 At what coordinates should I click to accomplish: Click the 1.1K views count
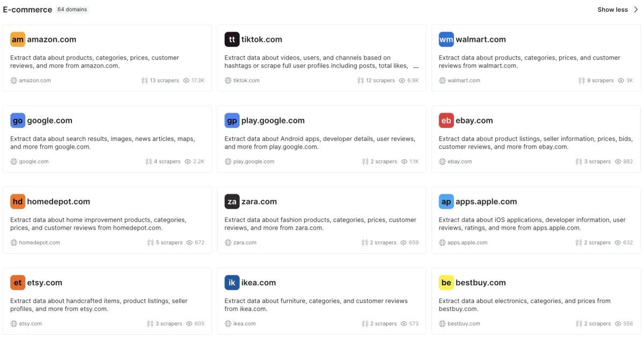coord(414,161)
